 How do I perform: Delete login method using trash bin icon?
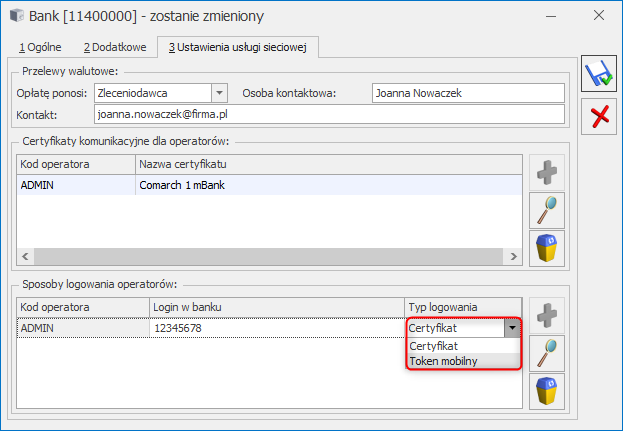click(x=546, y=390)
